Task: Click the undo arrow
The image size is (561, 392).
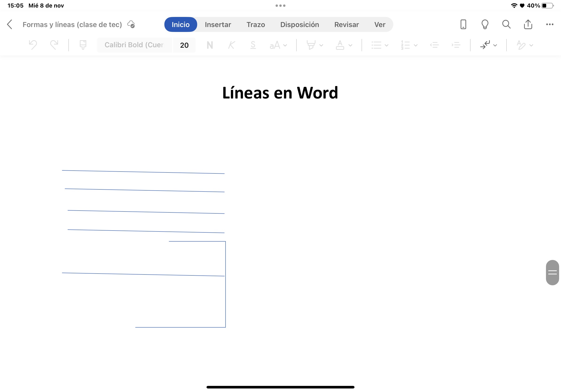Action: point(33,45)
